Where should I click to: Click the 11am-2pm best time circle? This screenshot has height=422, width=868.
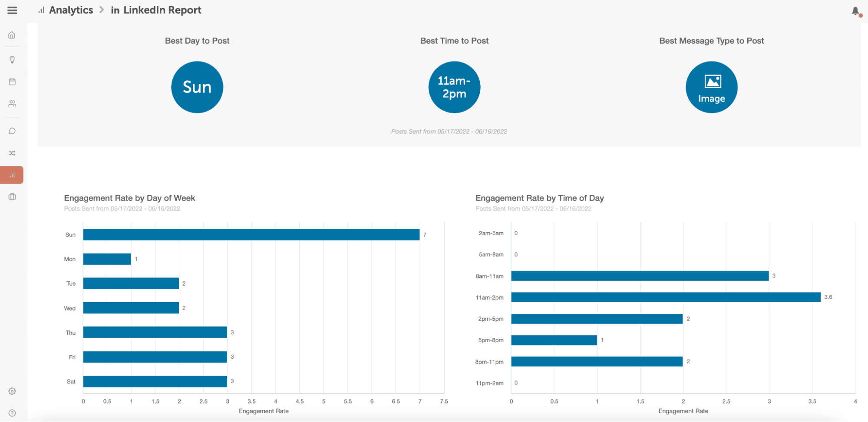pos(454,87)
